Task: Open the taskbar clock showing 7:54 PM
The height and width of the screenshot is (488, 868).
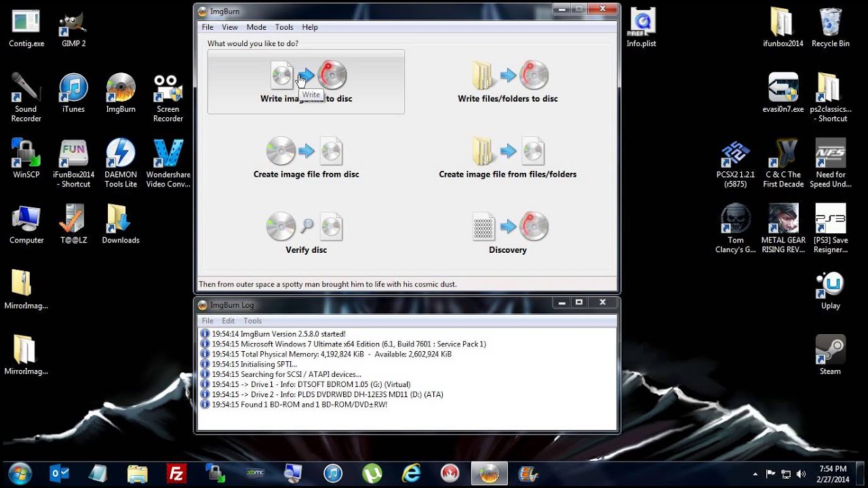Action: [832, 474]
